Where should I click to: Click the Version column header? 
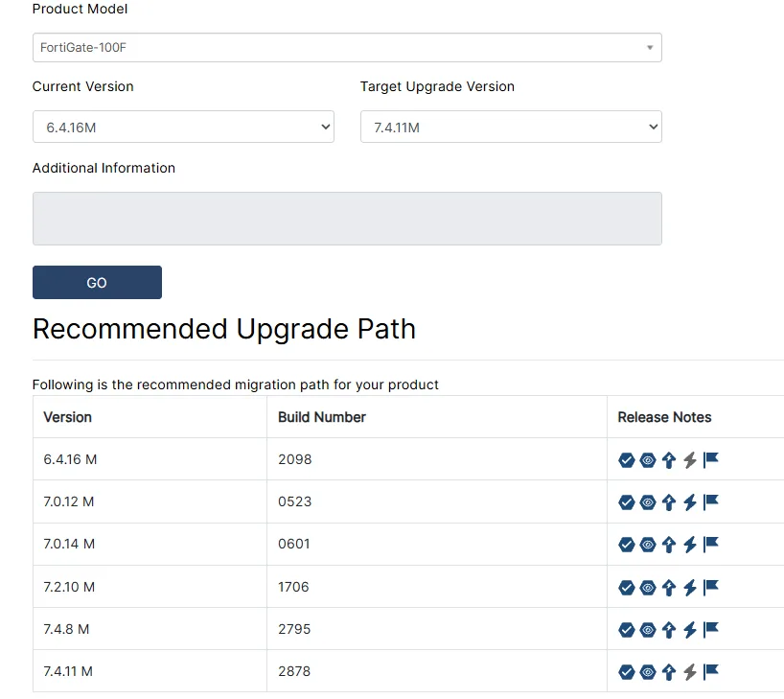coord(68,417)
